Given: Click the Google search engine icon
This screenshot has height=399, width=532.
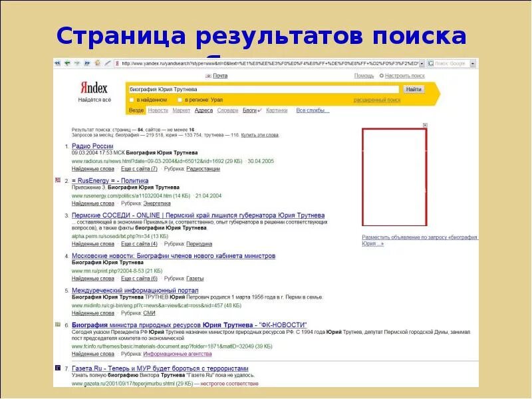Looking at the screenshot, I should [431, 63].
